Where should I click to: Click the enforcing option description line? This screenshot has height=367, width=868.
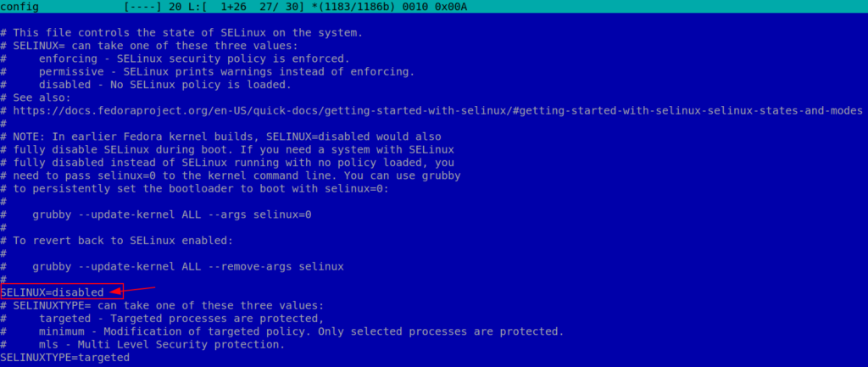[x=193, y=58]
